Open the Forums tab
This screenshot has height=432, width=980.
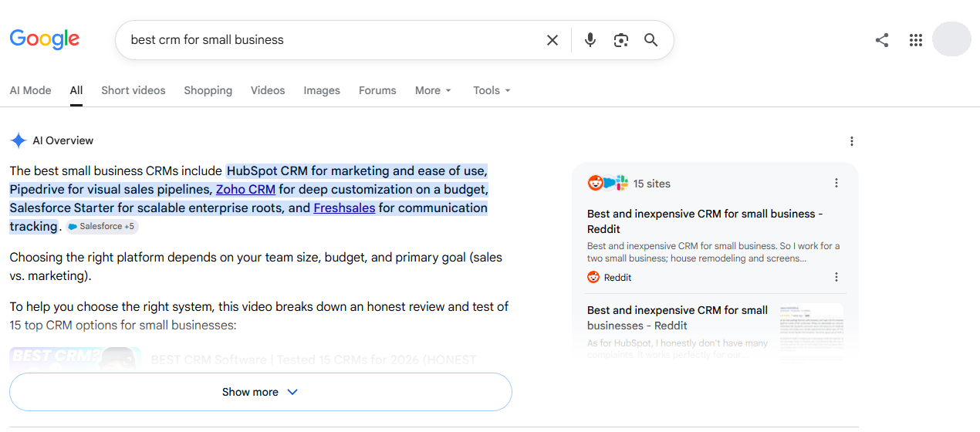377,90
